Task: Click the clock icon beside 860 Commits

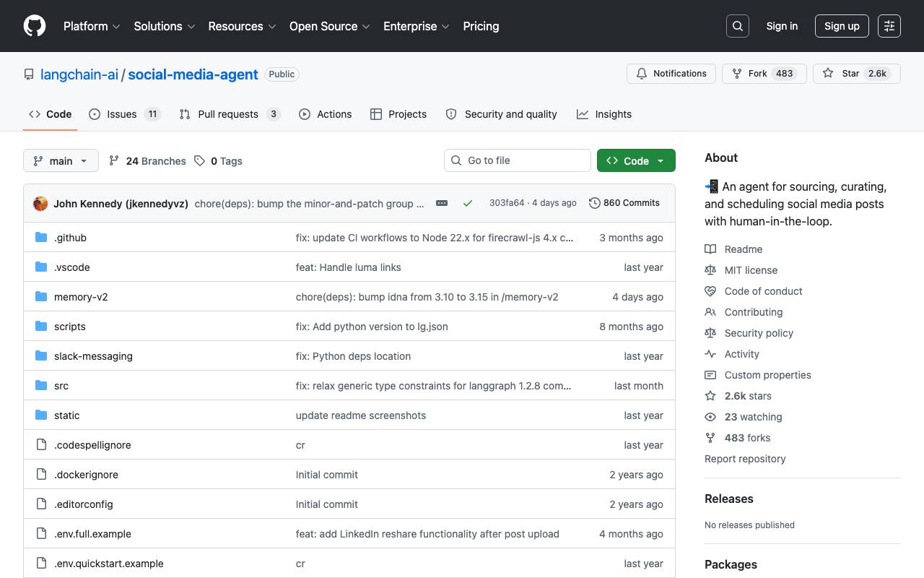Action: [x=595, y=203]
